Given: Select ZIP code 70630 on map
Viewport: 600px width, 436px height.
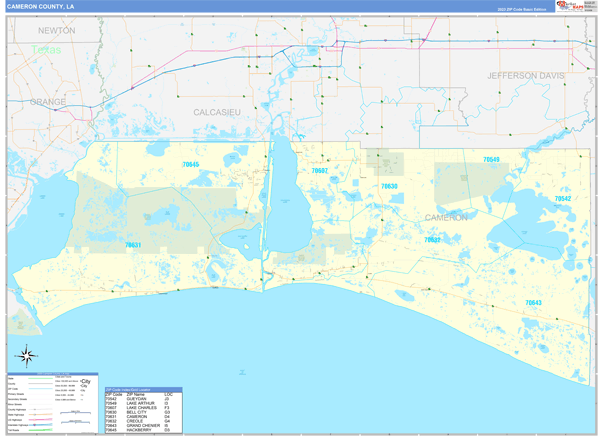Looking at the screenshot, I should 389,186.
